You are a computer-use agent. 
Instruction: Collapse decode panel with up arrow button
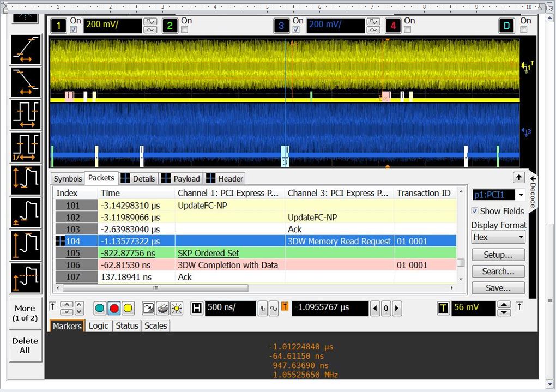pos(519,177)
